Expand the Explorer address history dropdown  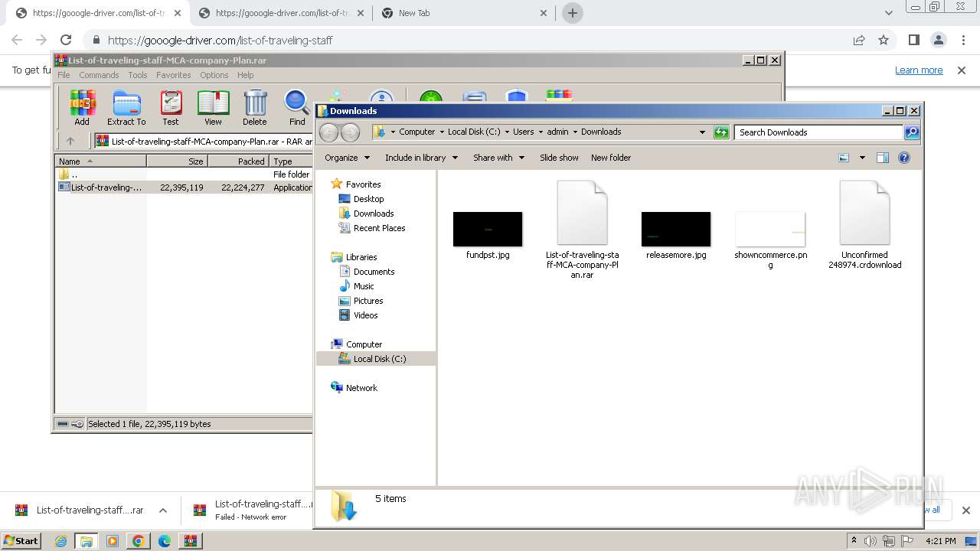click(702, 132)
